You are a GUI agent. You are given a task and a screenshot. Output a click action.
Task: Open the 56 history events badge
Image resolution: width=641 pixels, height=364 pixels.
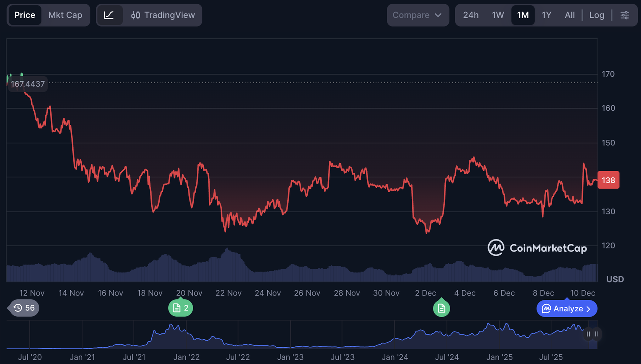pos(24,308)
